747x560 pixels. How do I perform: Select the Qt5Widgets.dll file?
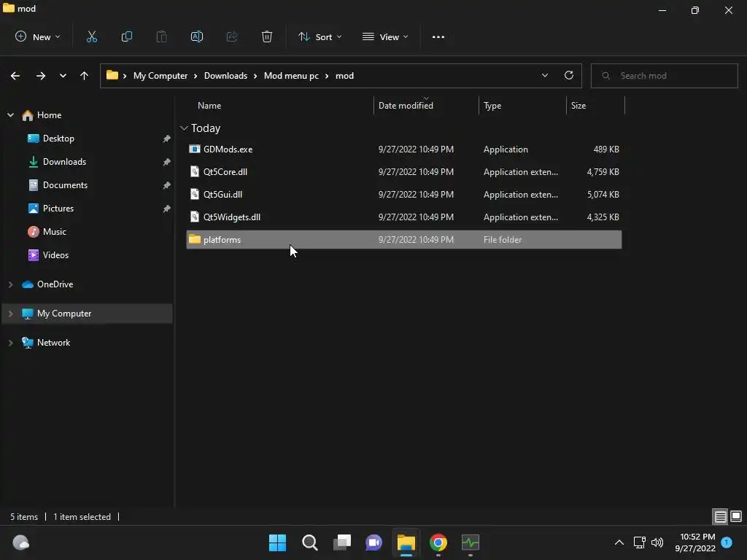click(404, 217)
